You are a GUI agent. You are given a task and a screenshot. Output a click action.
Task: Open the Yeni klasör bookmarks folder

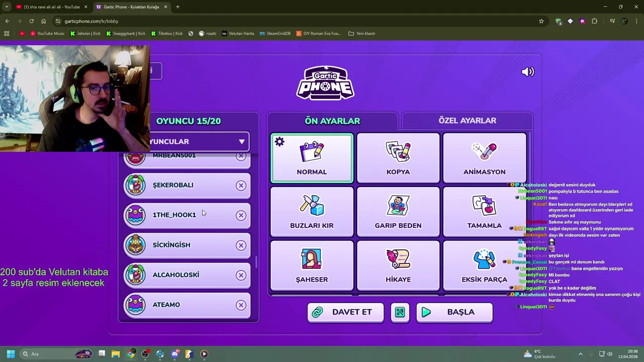point(362,34)
